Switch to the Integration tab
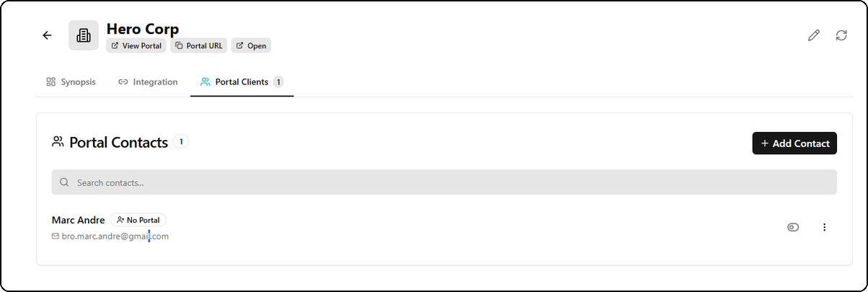The height and width of the screenshot is (292, 868). point(148,82)
